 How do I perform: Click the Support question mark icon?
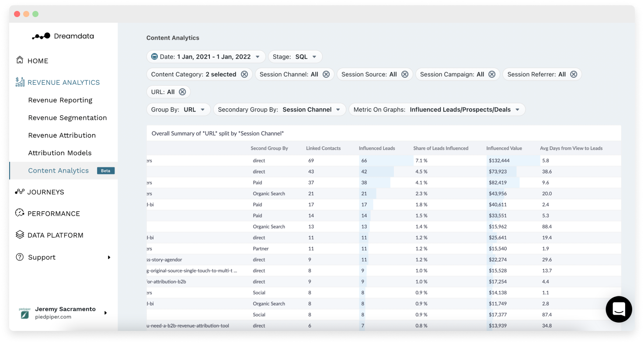19,257
